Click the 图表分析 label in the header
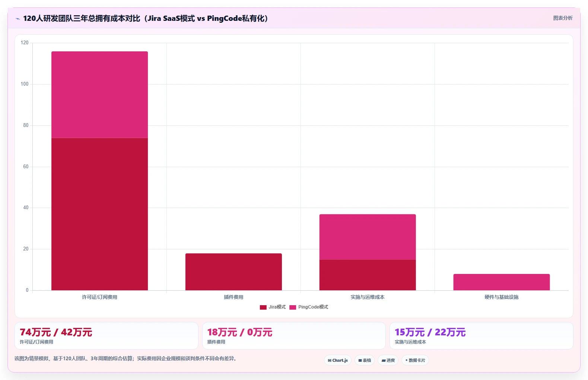Screen dimensions: 588x380 [x=563, y=18]
